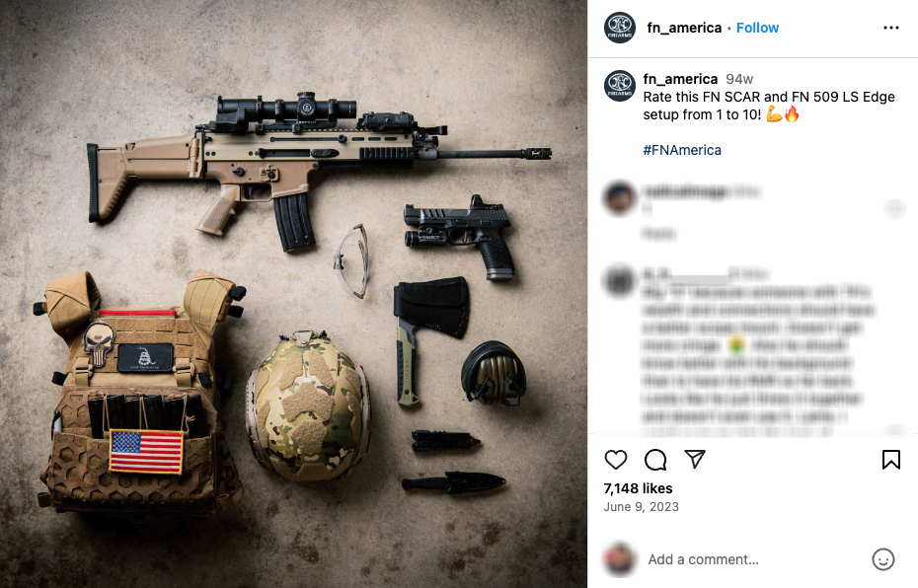Click the first commenter's profile avatar
The image size is (918, 588).
coord(620,197)
